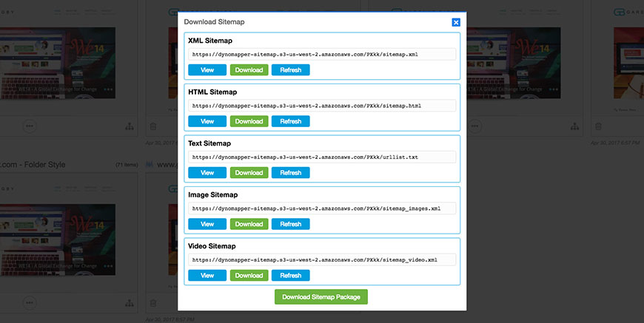Download the XML Sitemap file
The image size is (644, 323).
coord(249,70)
